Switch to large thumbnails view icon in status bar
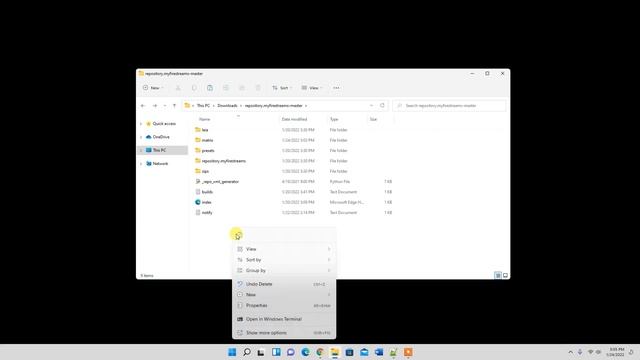 click(x=505, y=276)
